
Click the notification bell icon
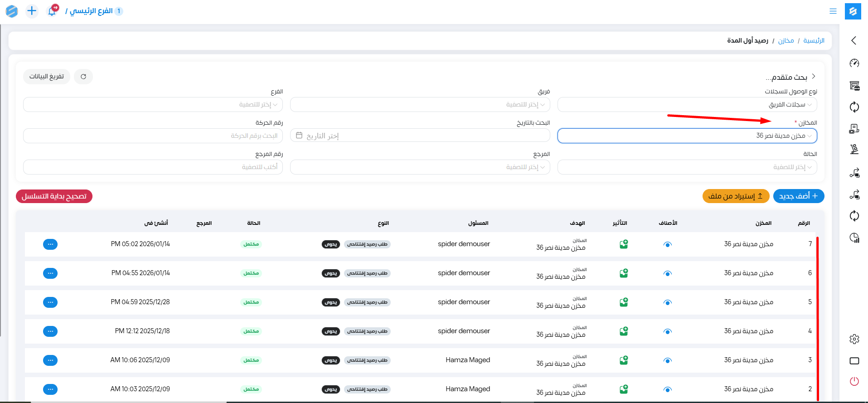(52, 11)
